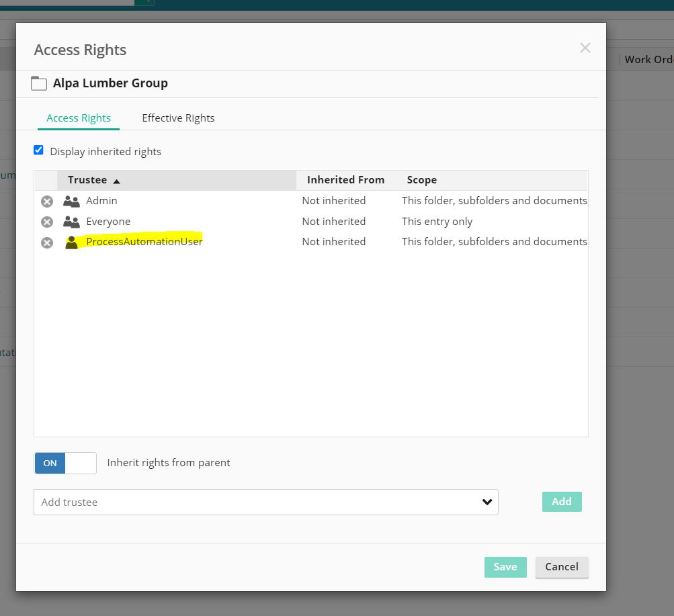Close the Access Rights dialog with X
Screen dimensions: 674x616
coord(585,48)
